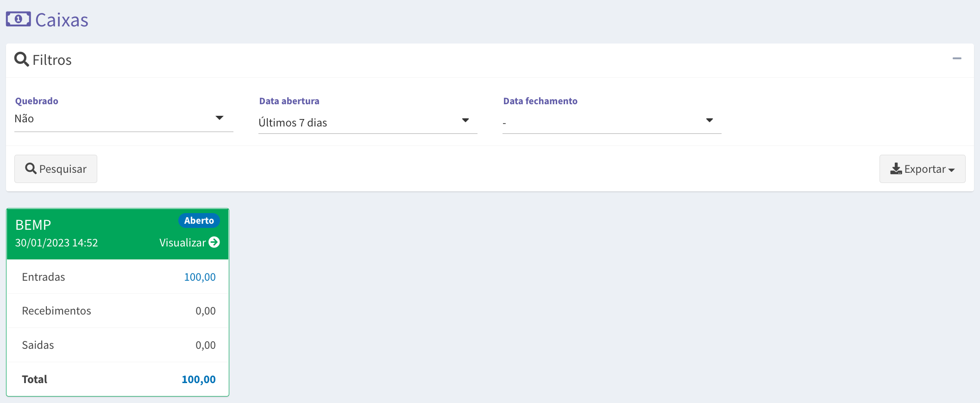980x403 pixels.
Task: Click the Caixas page heading
Action: (x=62, y=20)
